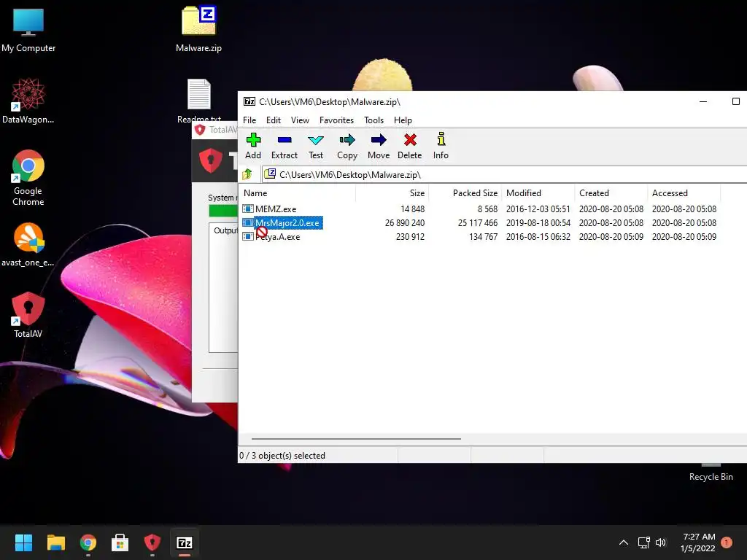Image resolution: width=747 pixels, height=560 pixels.
Task: Sort by the Created column header
Action: [x=611, y=192]
